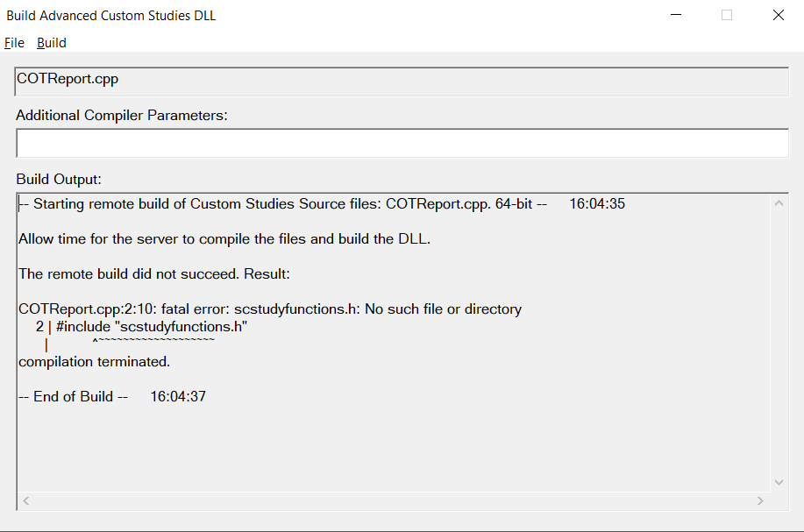This screenshot has width=804, height=532.
Task: Click the "End of Build" output line
Action: [x=112, y=396]
